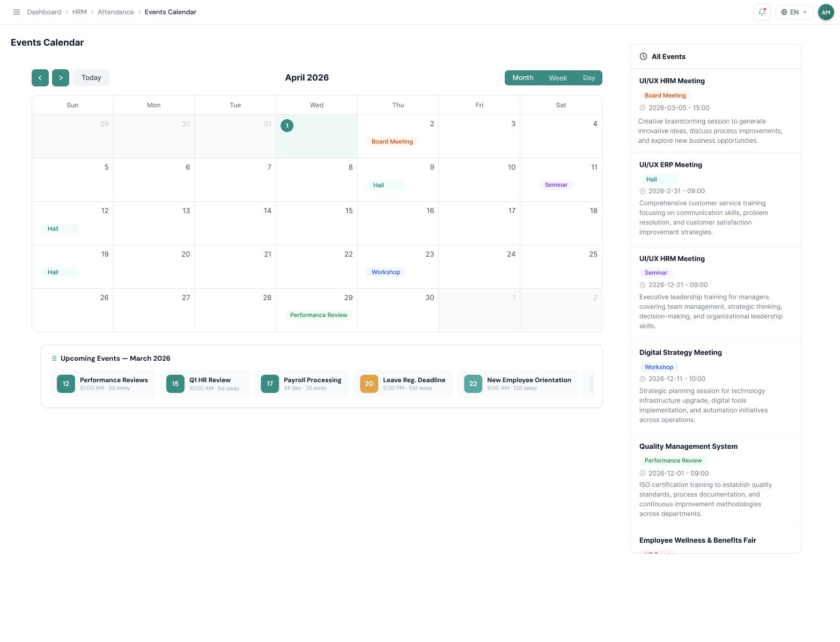The height and width of the screenshot is (642, 840).
Task: Open HRM breadcrumb link
Action: (x=79, y=12)
